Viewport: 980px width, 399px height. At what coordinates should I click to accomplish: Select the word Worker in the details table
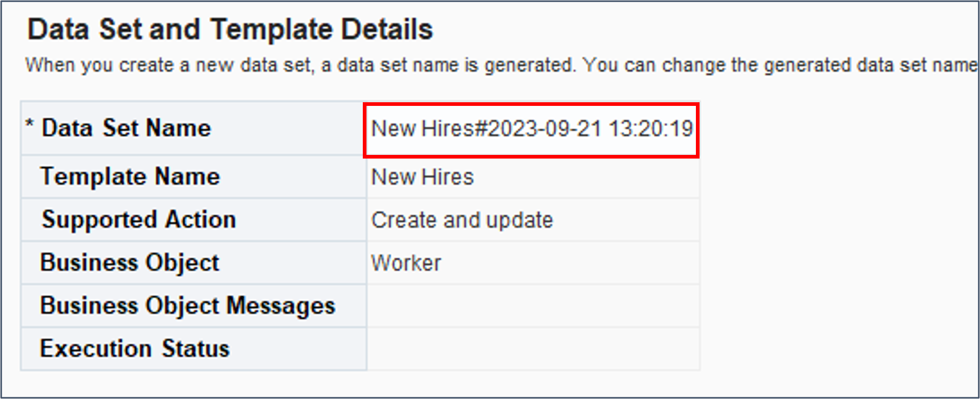406,262
